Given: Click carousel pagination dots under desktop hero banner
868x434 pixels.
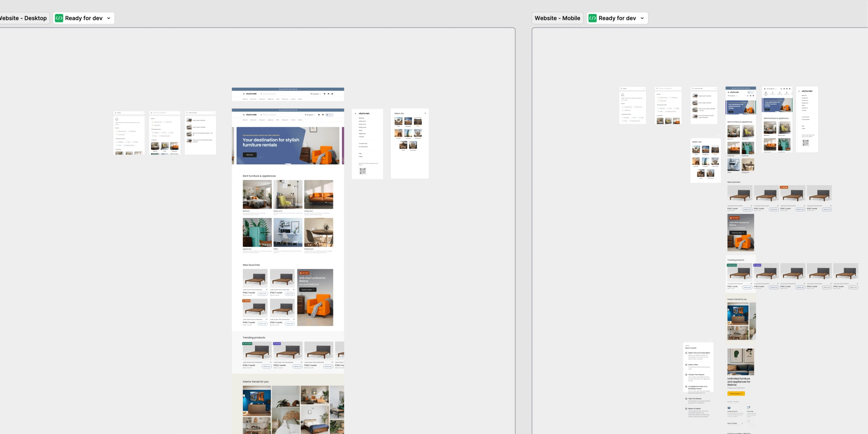Looking at the screenshot, I should coord(288,164).
